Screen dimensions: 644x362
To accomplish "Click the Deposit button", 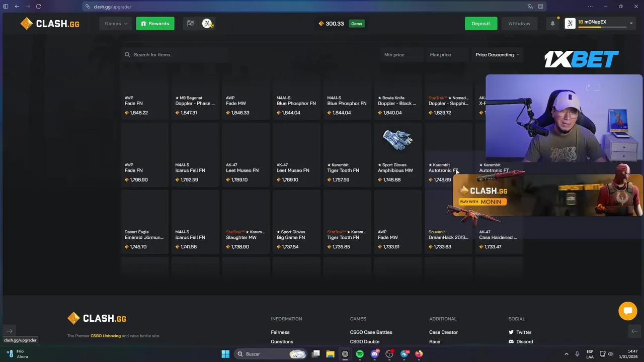I will 480,24.
